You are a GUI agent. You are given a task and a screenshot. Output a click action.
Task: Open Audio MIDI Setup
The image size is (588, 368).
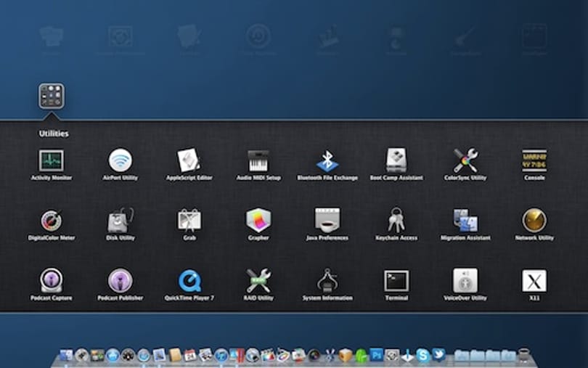pyautogui.click(x=258, y=160)
